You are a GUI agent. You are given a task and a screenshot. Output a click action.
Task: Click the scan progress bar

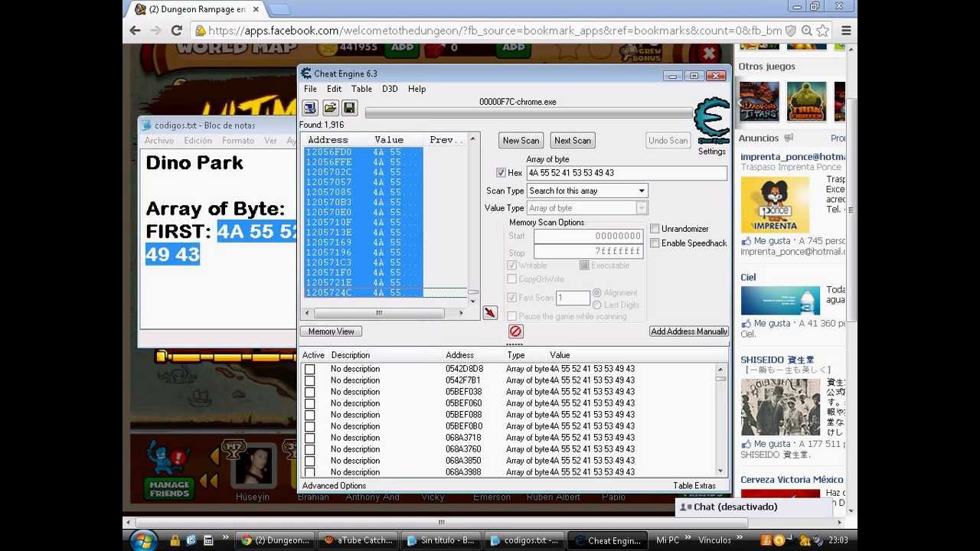(528, 113)
